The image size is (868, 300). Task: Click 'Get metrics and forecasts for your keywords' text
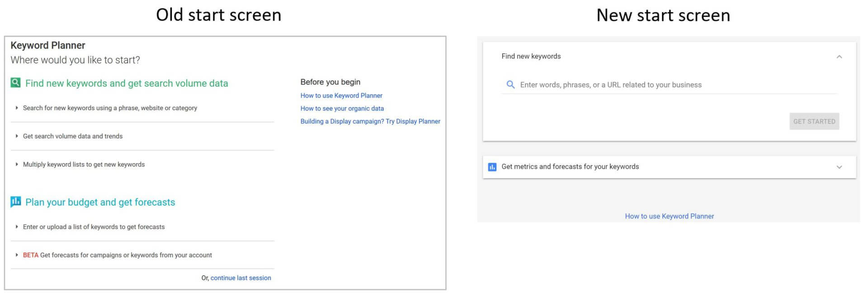coord(570,167)
